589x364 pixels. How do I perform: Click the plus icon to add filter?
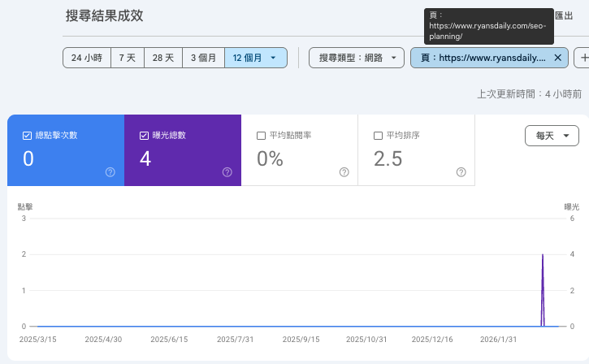tap(583, 58)
